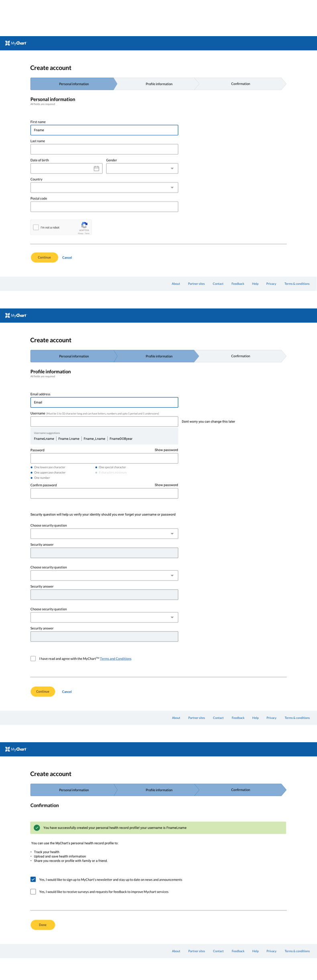Screen dimensions: 317x980
Task: Uncheck the newsletter sign-up checkbox
Action: click(33, 879)
